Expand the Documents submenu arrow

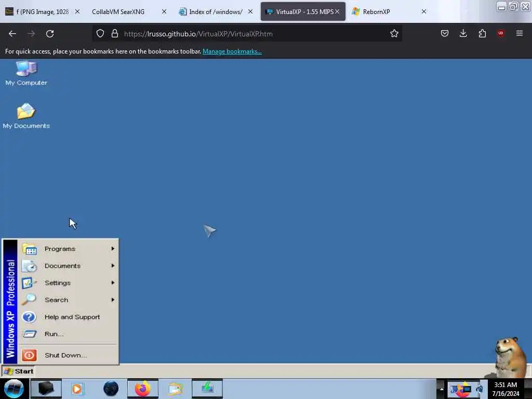click(x=113, y=265)
